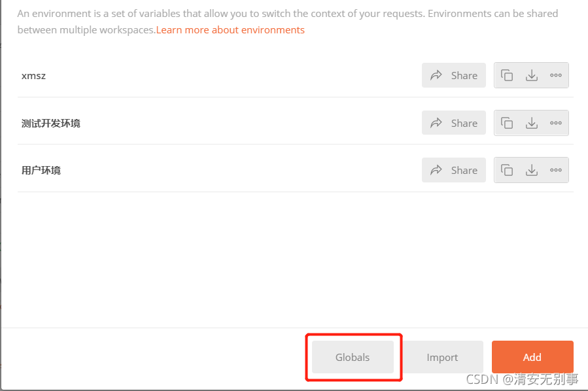Open more actions for 用户环境
Screen dimensions: 588x391
coord(556,170)
